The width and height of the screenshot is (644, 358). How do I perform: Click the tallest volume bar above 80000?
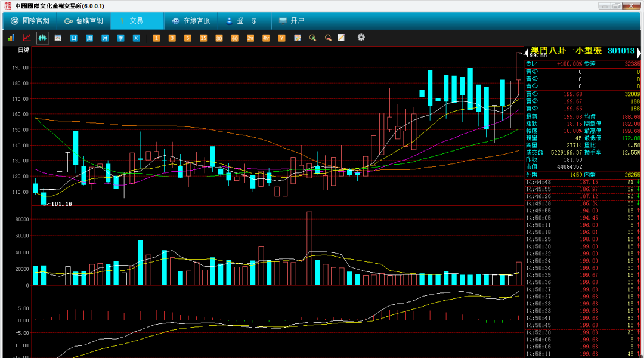309,248
